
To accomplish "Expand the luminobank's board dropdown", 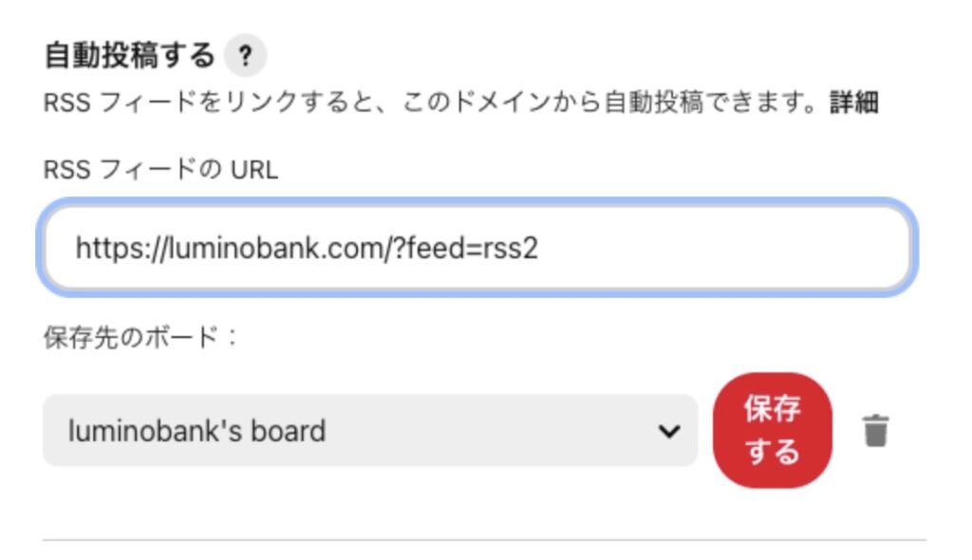I will [x=370, y=430].
